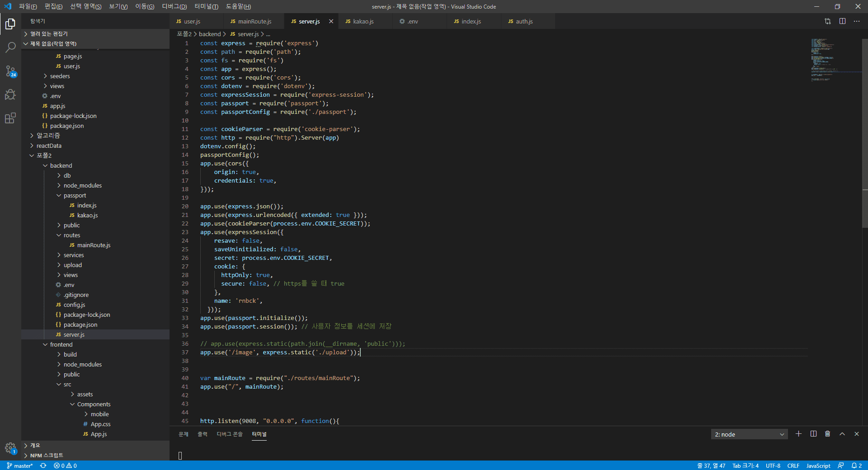Open the Manage gear settings icon
This screenshot has width=868, height=470.
pos(10,448)
